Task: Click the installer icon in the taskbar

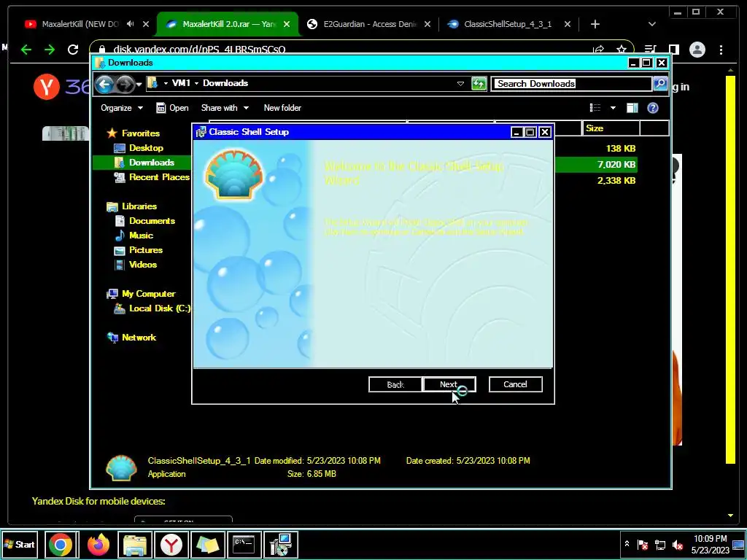Action: point(281,545)
